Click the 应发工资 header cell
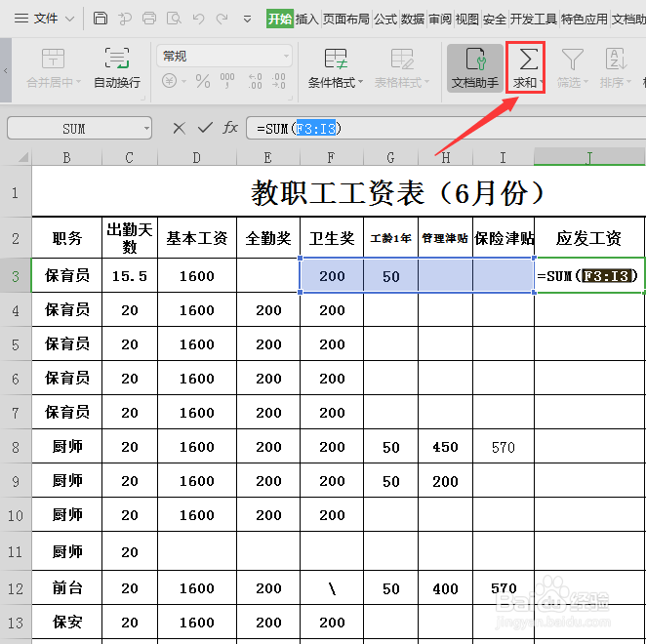 [589, 238]
